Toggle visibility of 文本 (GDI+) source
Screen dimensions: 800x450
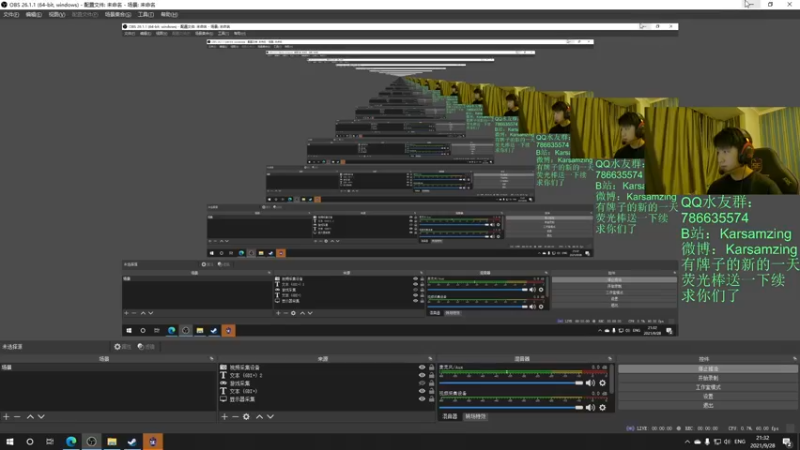[x=422, y=391]
